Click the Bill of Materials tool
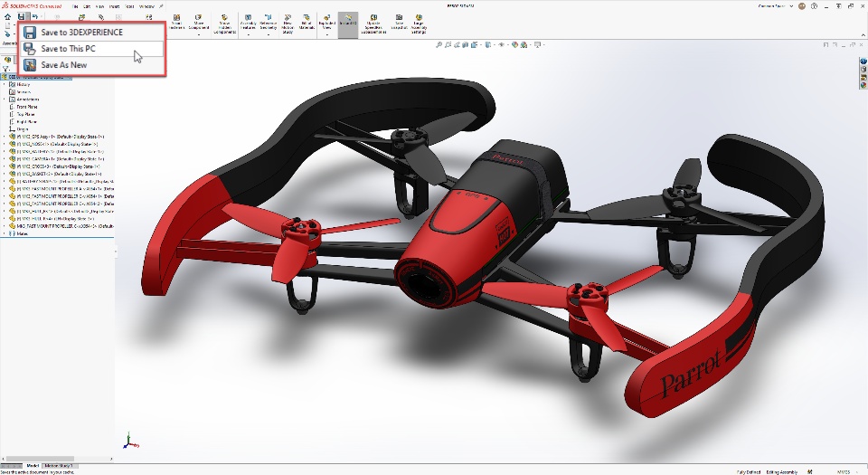The width and height of the screenshot is (868, 475). tap(307, 23)
